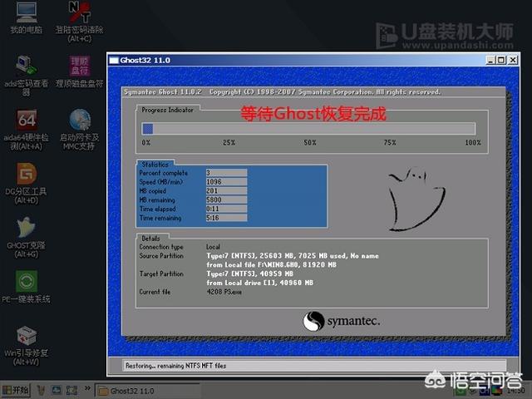Viewport: 532px width, 399px height.
Task: Click first quick launch icon on taskbar
Action: pos(41,390)
